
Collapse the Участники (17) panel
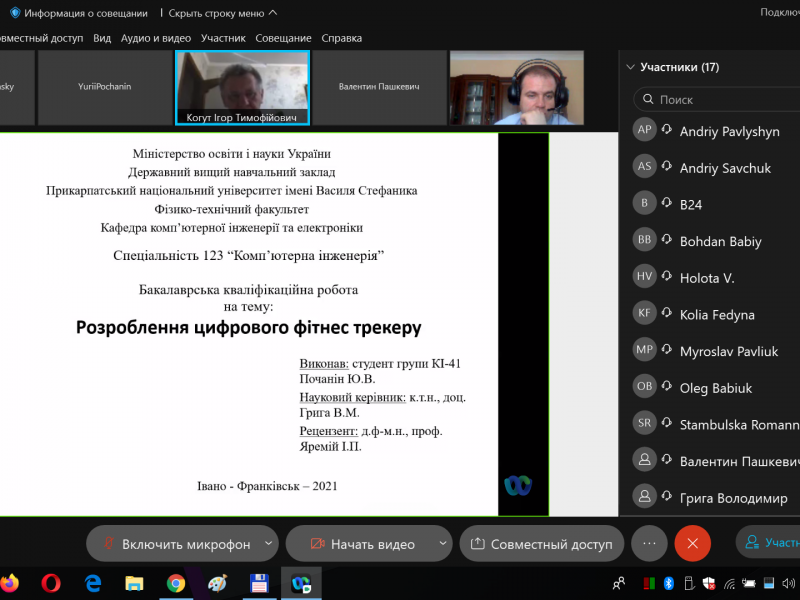coord(630,68)
